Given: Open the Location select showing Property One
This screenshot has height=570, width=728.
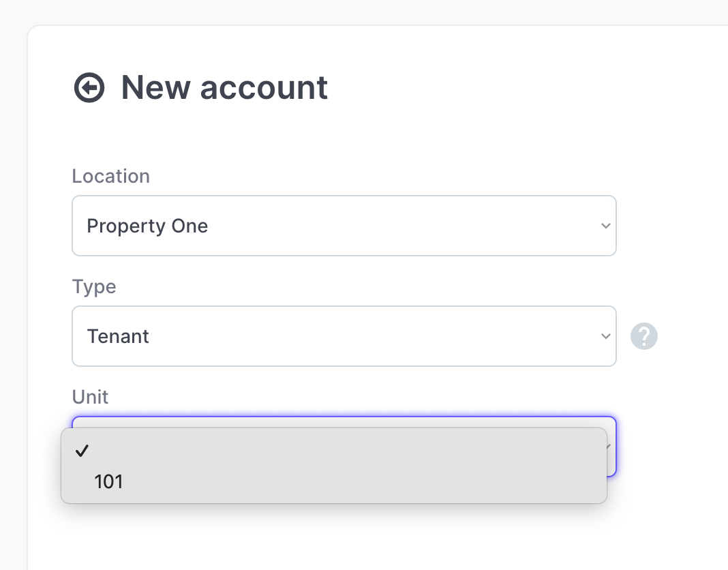Looking at the screenshot, I should [344, 226].
